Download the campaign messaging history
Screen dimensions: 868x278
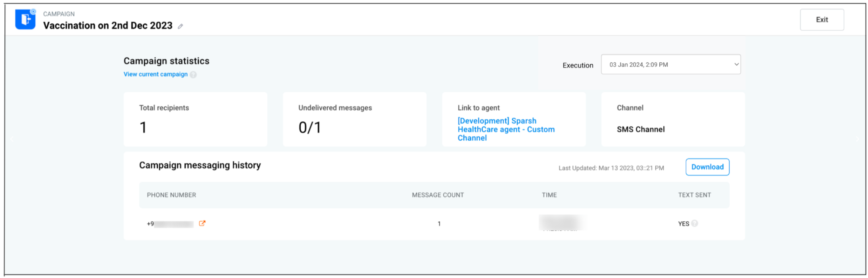pyautogui.click(x=707, y=167)
